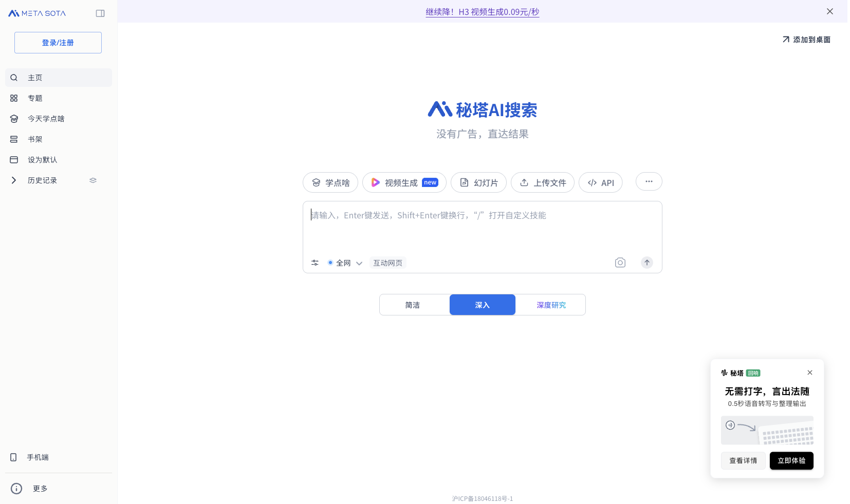Click the send arrow button
This screenshot has height=504, width=850.
pos(647,263)
